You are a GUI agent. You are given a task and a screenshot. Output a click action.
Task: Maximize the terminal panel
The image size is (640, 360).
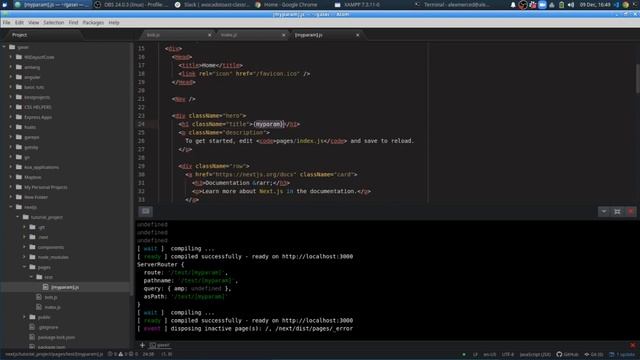click(x=617, y=211)
